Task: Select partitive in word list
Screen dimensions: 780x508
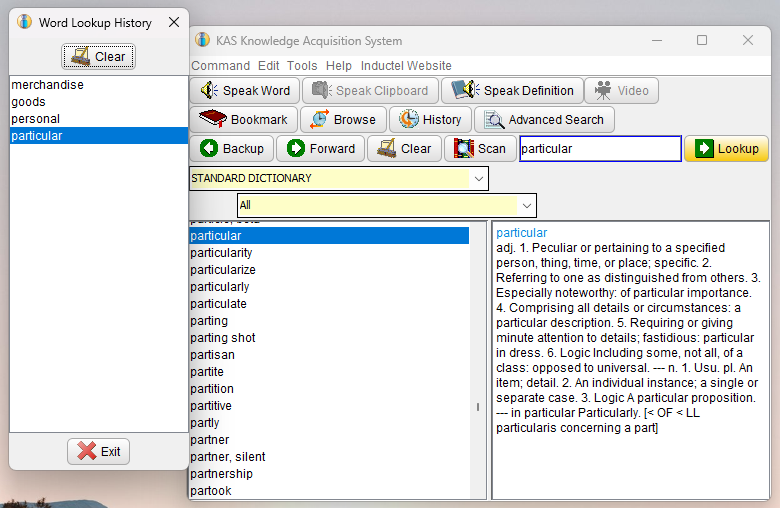Action: pos(329,406)
